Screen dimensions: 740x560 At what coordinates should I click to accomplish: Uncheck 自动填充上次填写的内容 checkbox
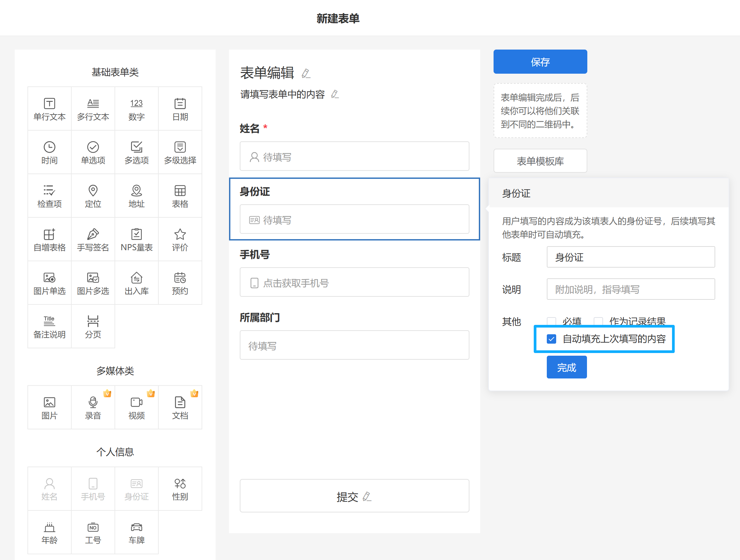[551, 339]
